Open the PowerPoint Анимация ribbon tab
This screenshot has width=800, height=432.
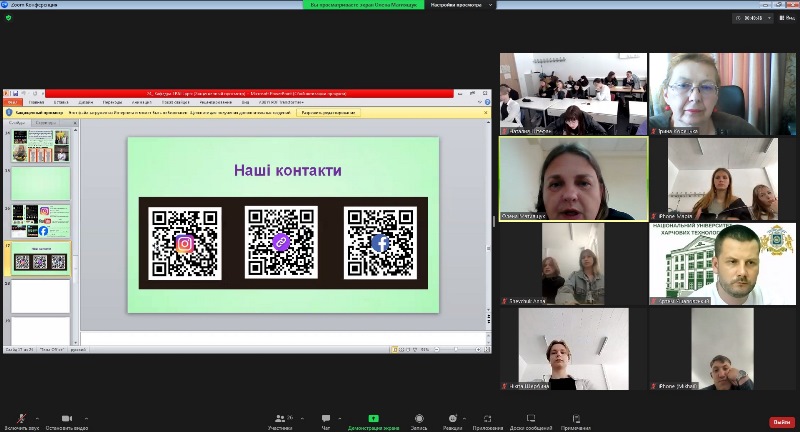(x=141, y=102)
